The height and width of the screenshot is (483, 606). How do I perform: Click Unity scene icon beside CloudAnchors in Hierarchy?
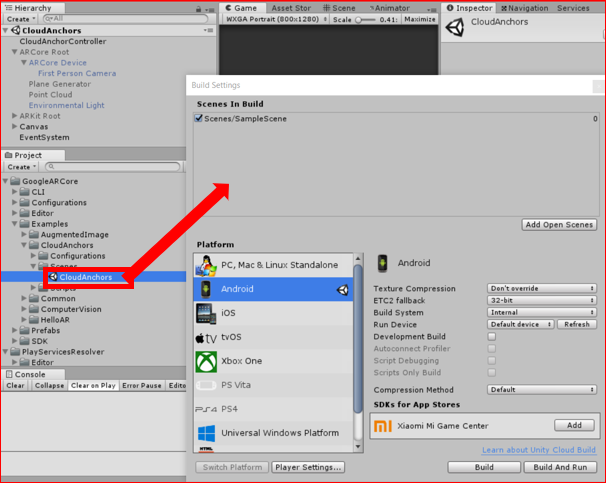point(16,30)
